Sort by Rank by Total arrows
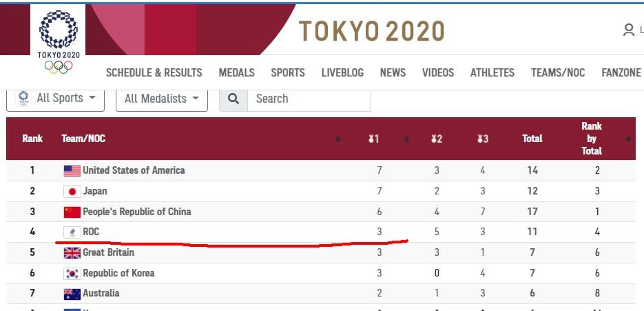The image size is (644, 311). [x=628, y=139]
